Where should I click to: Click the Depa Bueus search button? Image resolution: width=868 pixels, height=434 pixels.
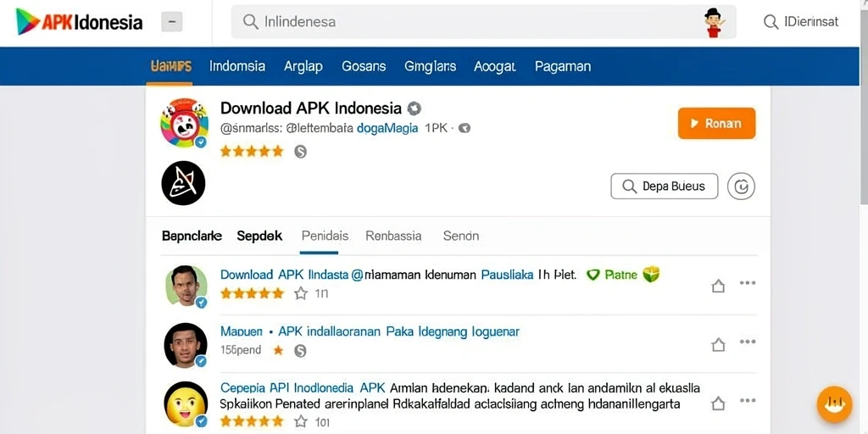click(665, 186)
